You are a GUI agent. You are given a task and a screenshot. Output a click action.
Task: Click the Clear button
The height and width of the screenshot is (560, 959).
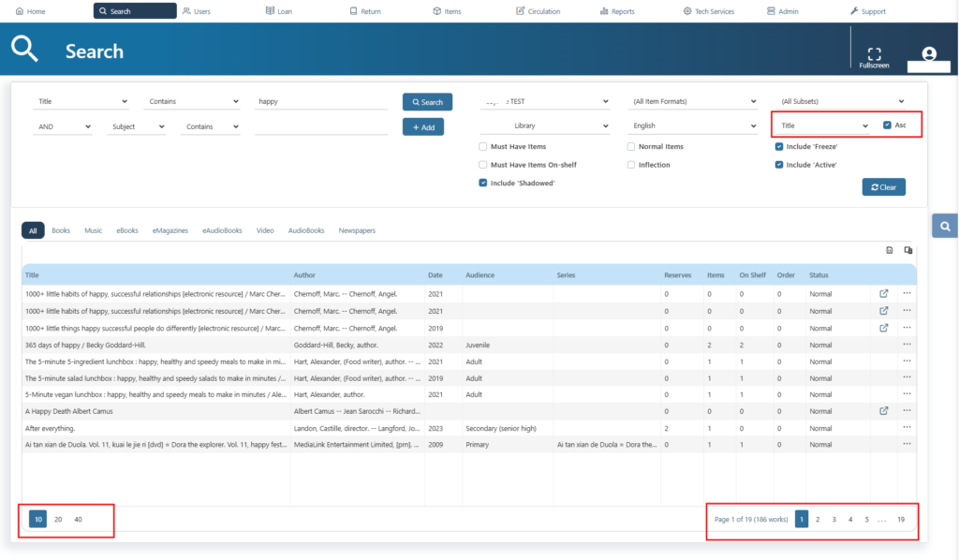[x=884, y=187]
